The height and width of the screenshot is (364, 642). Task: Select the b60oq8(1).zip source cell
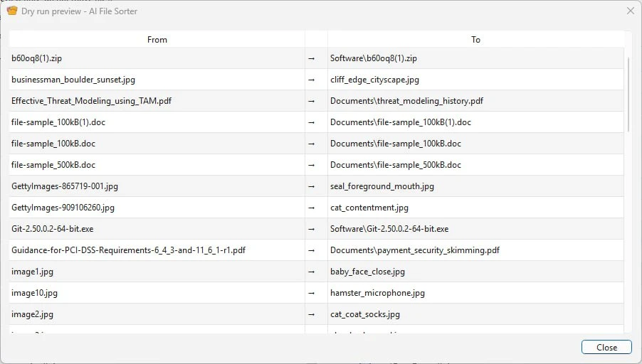click(x=157, y=58)
